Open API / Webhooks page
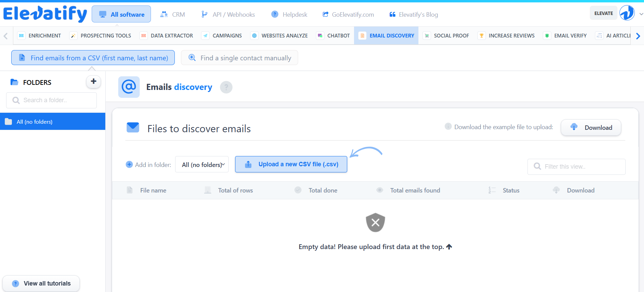The width and height of the screenshot is (644, 292). (228, 15)
